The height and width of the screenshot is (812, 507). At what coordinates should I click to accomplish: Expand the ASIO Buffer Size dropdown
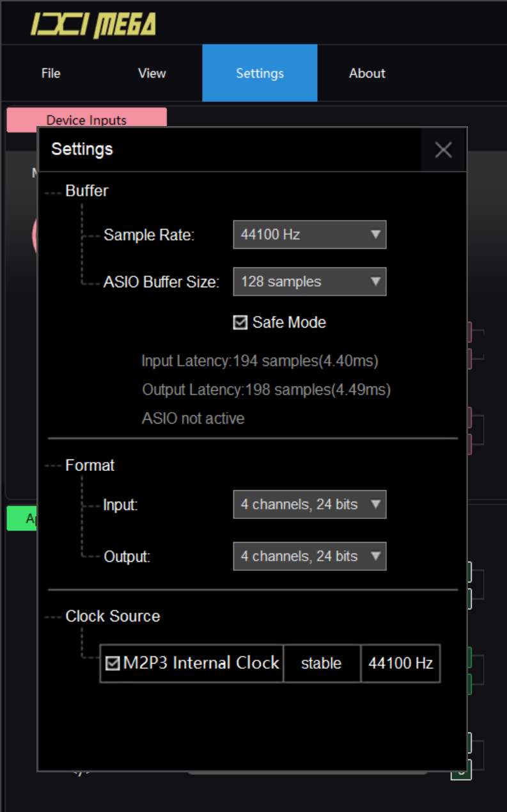coord(309,282)
